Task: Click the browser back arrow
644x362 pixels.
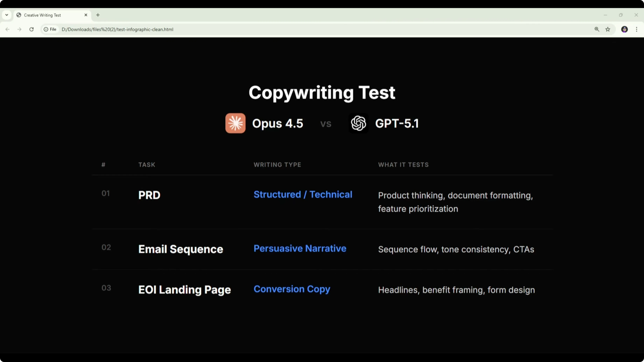Action: (x=8, y=29)
